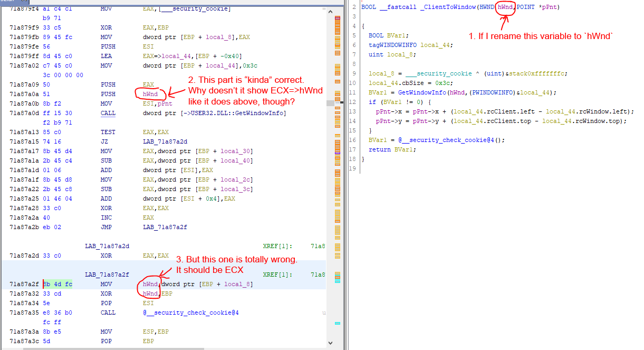Click @__security_check_cookie@4 on decompiler line 16

tap(447, 140)
